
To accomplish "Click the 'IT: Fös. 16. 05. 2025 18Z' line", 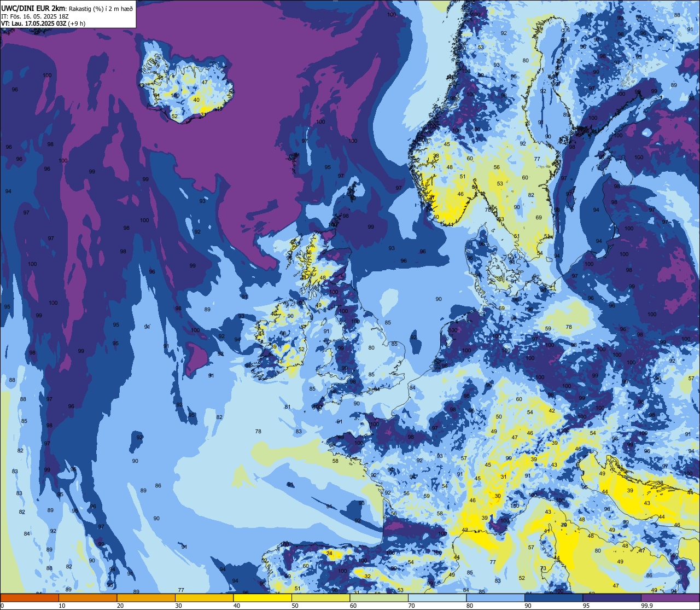I will point(35,16).
